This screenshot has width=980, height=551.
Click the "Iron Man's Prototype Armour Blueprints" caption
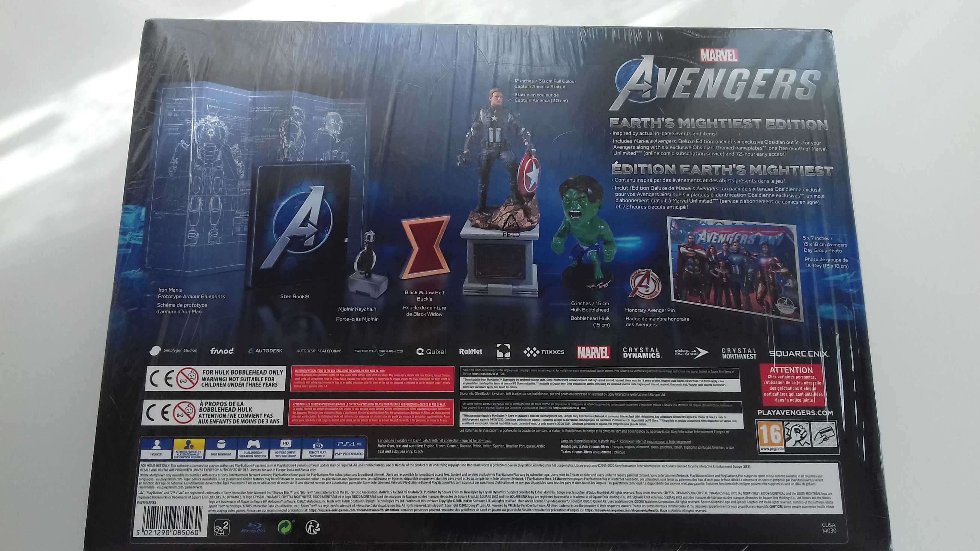pyautogui.click(x=191, y=293)
